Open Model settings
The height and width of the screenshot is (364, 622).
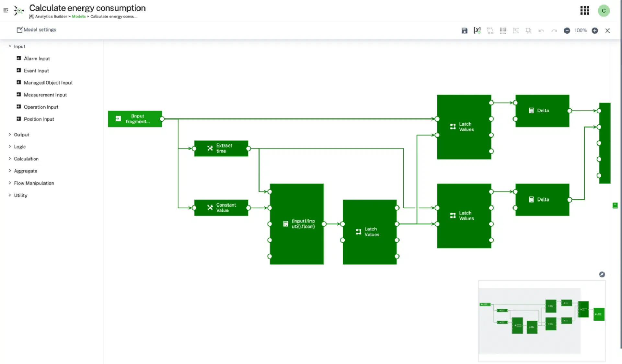(37, 30)
